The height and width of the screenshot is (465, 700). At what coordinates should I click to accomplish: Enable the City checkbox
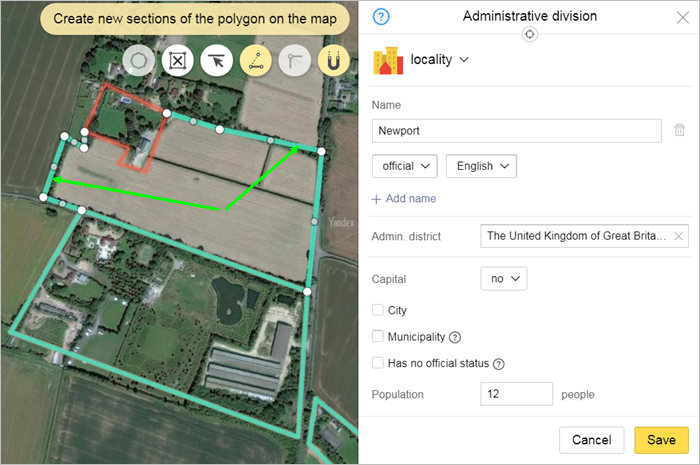[378, 311]
